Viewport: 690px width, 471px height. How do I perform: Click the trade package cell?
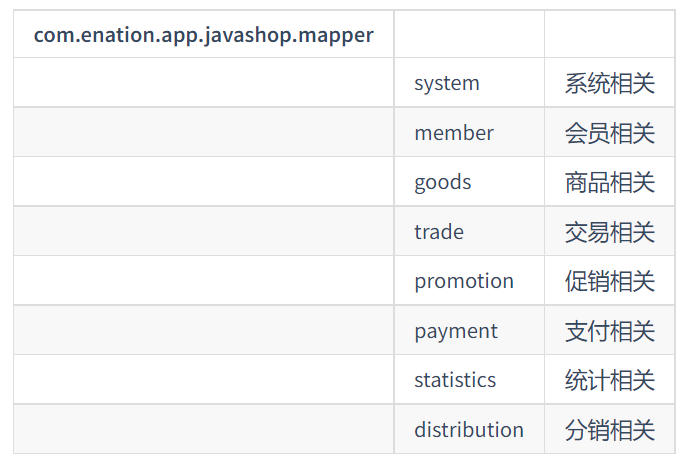click(x=469, y=231)
